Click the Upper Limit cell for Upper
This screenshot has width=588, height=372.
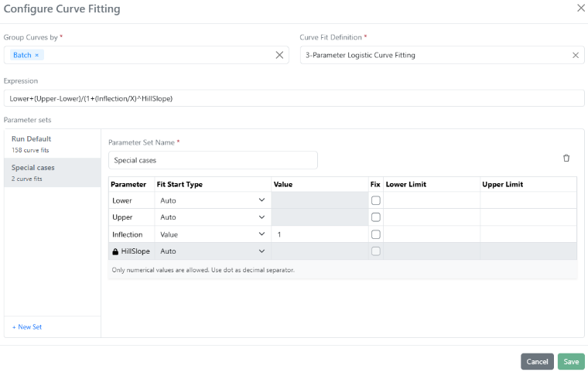click(528, 217)
